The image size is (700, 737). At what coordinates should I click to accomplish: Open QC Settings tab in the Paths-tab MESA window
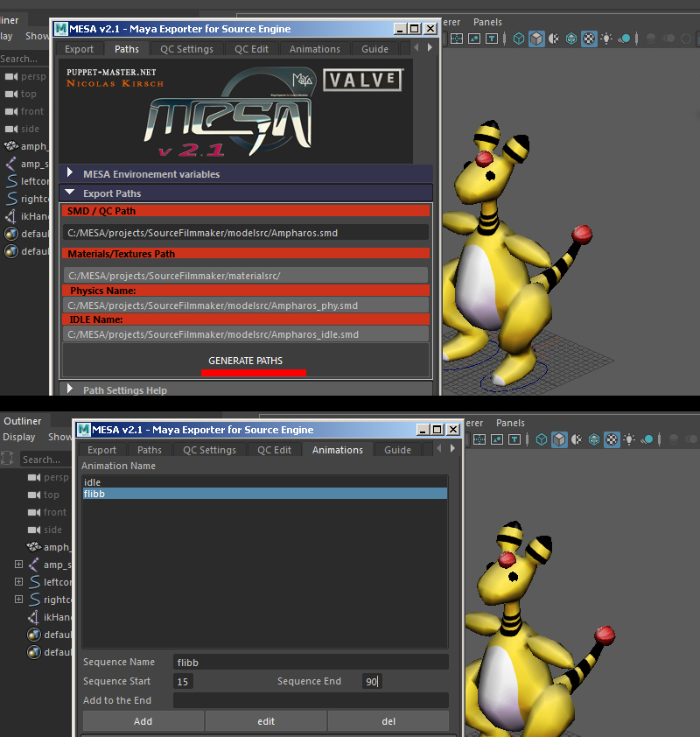coord(186,49)
